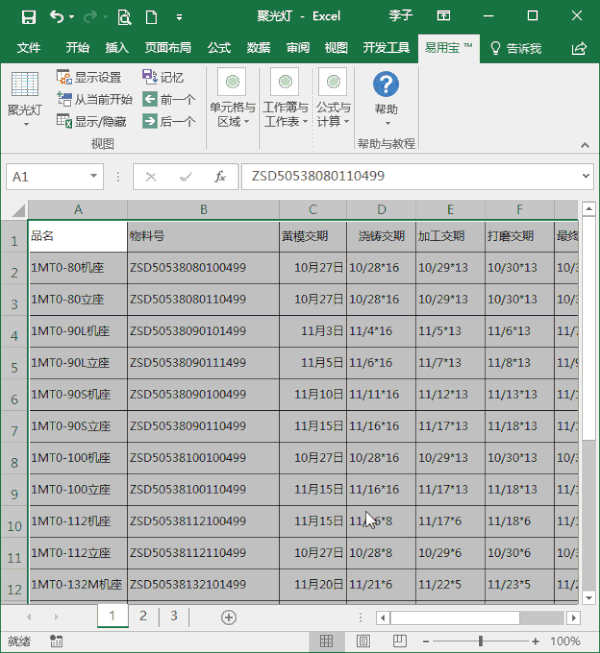Switch to sheet tab 3

(174, 616)
